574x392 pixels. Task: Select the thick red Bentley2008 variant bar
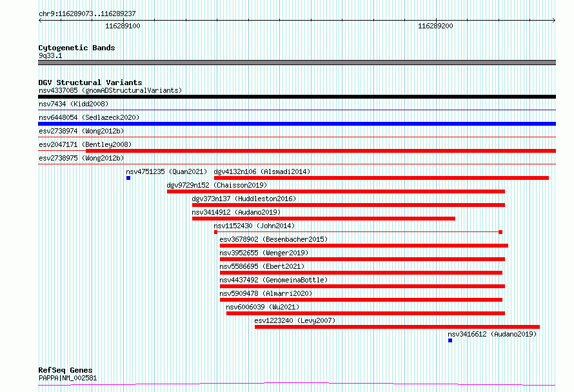pyautogui.click(x=321, y=151)
